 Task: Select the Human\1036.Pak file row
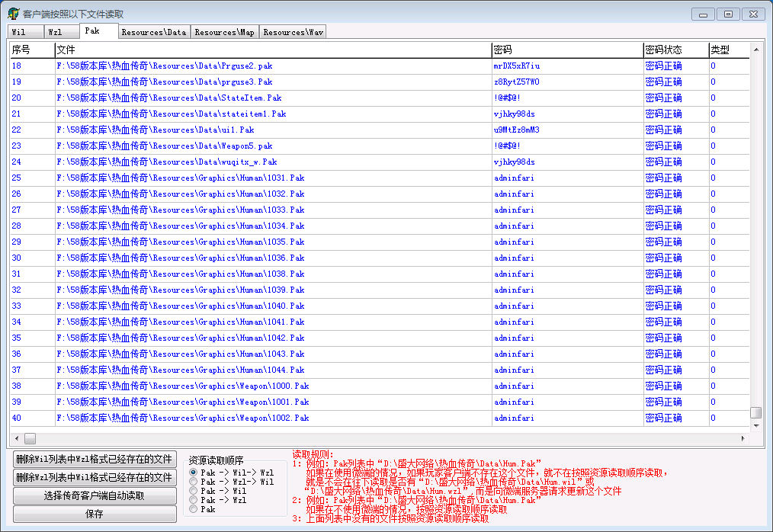tap(380, 258)
